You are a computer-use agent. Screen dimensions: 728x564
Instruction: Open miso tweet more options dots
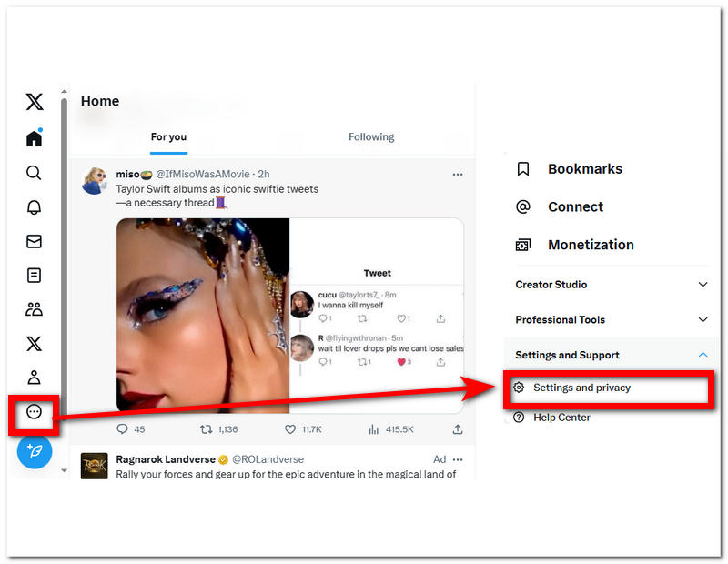(x=458, y=175)
